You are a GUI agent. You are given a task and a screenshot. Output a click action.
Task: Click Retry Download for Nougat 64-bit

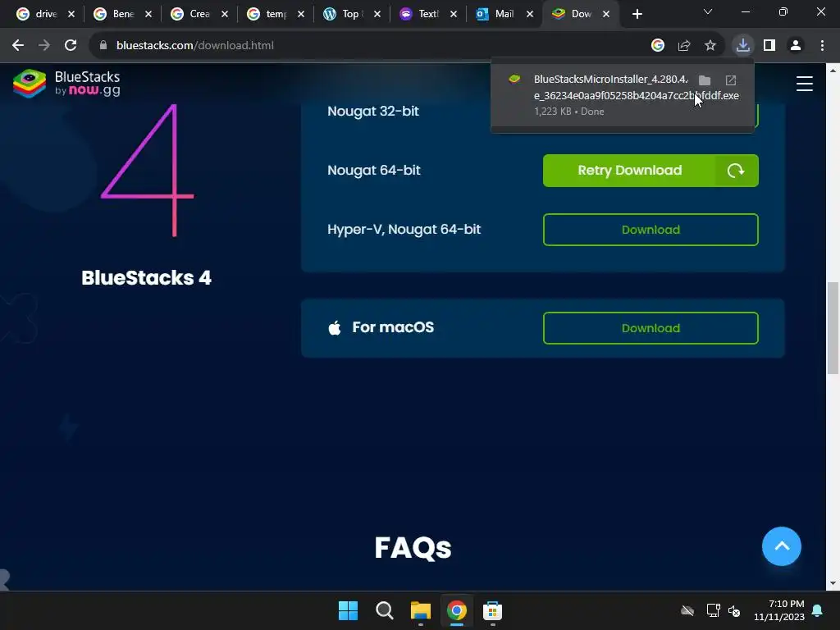tap(651, 171)
